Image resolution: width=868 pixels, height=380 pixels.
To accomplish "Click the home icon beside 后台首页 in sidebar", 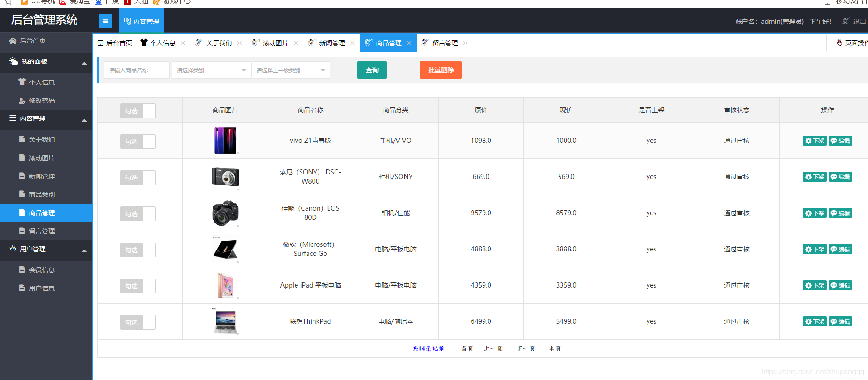I will pos(13,41).
